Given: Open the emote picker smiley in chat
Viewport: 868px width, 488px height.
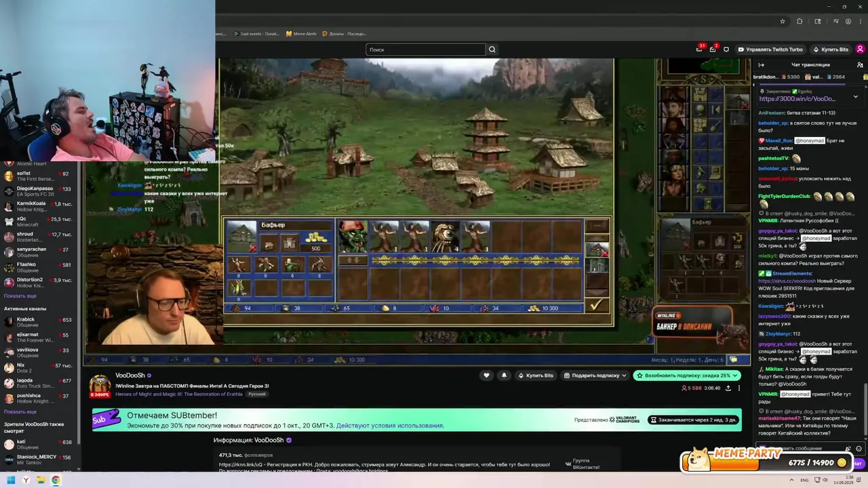Looking at the screenshot, I should coord(859,449).
